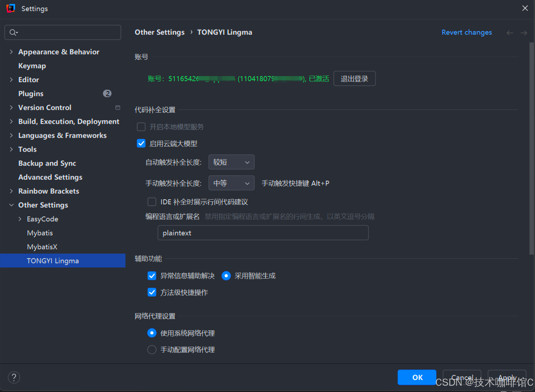Open the Plugins settings page

point(31,94)
